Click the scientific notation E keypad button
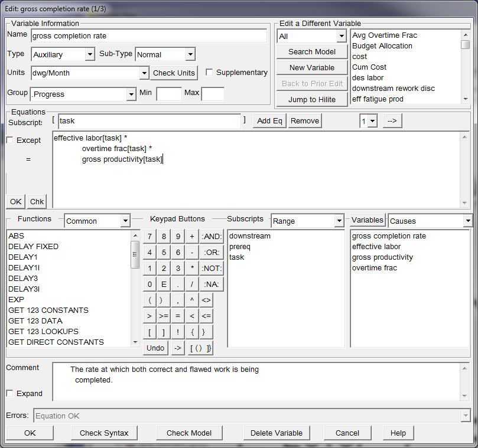 (164, 284)
